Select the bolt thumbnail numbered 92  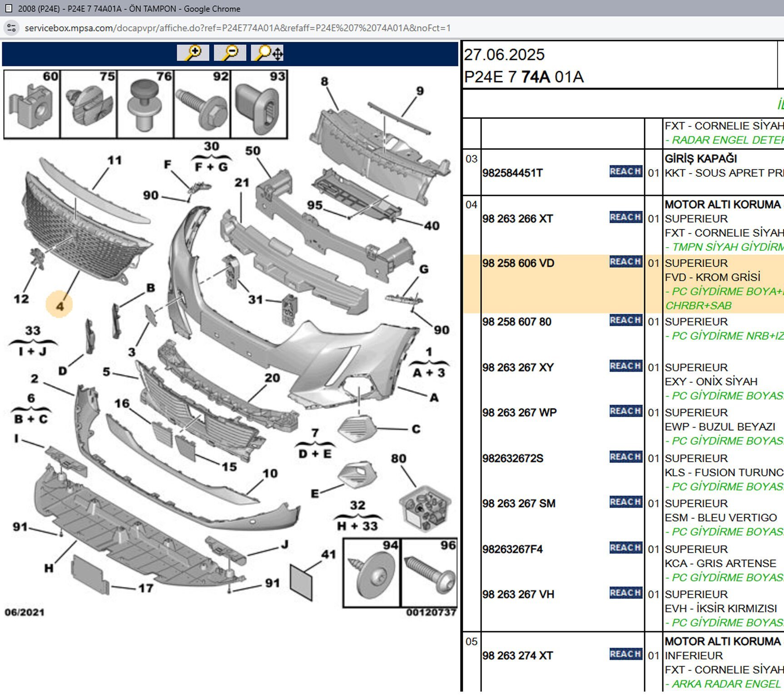coord(202,104)
